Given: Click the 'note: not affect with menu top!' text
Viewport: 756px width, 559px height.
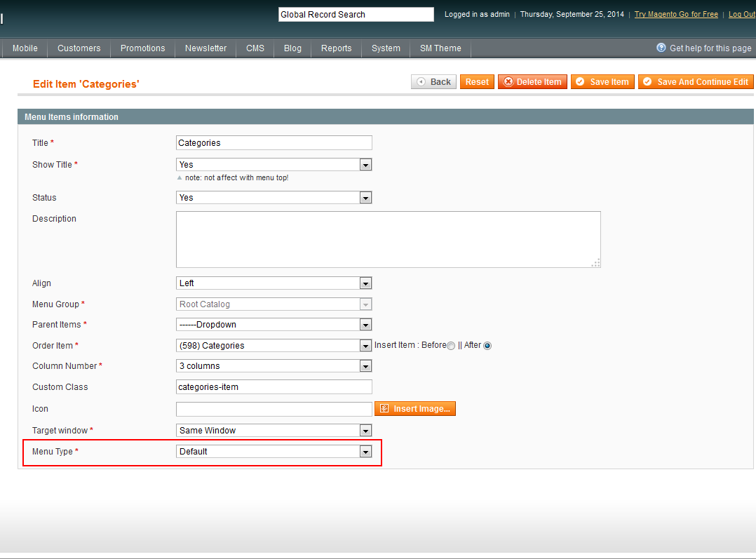Looking at the screenshot, I should (x=236, y=177).
